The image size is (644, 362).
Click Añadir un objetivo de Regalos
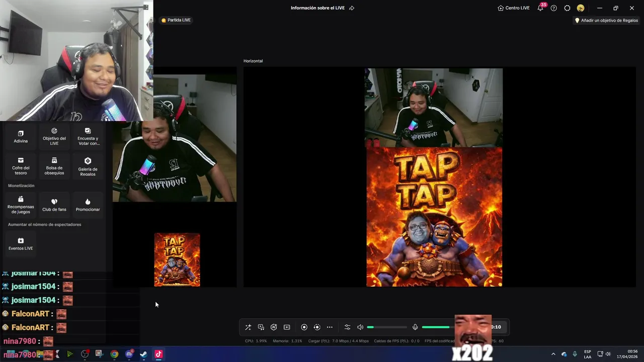[x=606, y=21]
